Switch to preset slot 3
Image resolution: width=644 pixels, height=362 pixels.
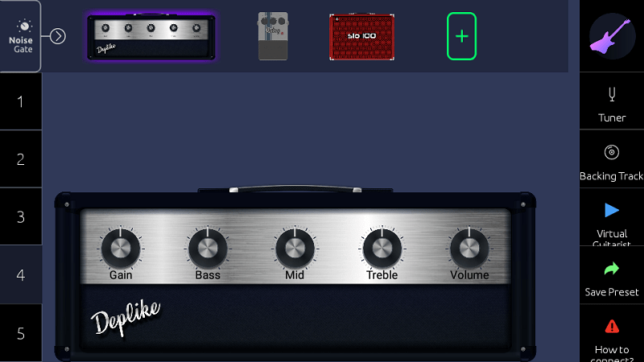tap(21, 217)
